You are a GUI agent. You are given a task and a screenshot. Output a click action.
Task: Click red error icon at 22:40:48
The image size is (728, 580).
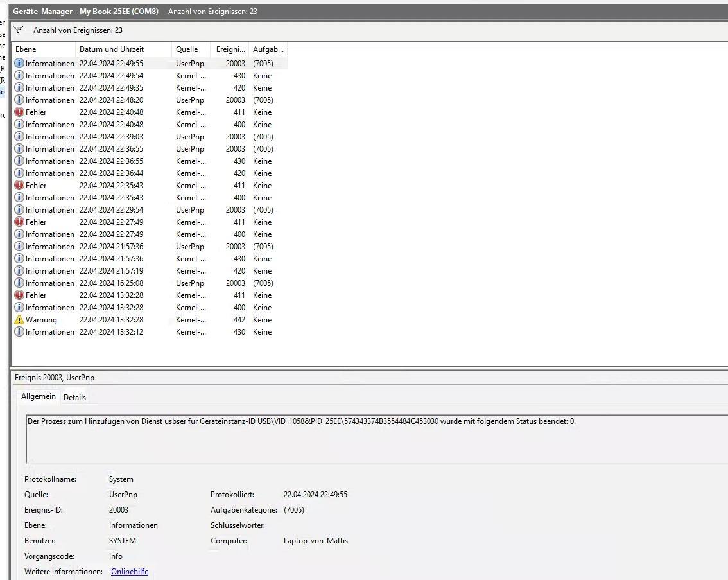click(19, 112)
